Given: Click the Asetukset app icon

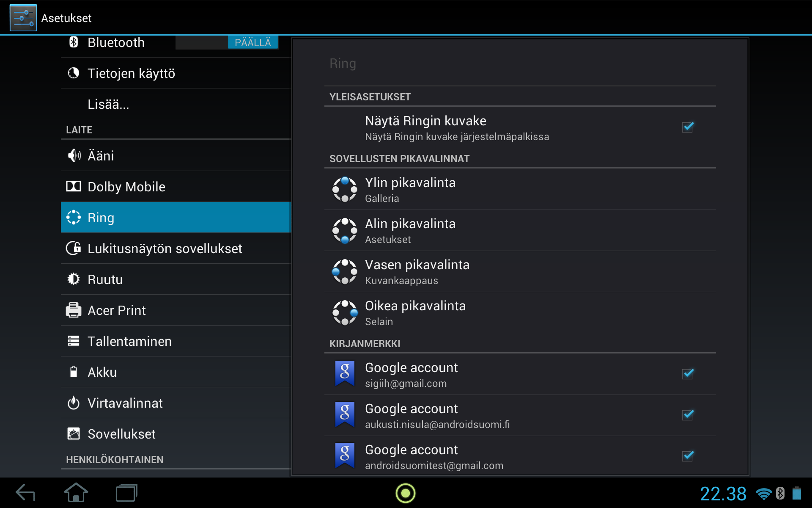Looking at the screenshot, I should (x=23, y=18).
